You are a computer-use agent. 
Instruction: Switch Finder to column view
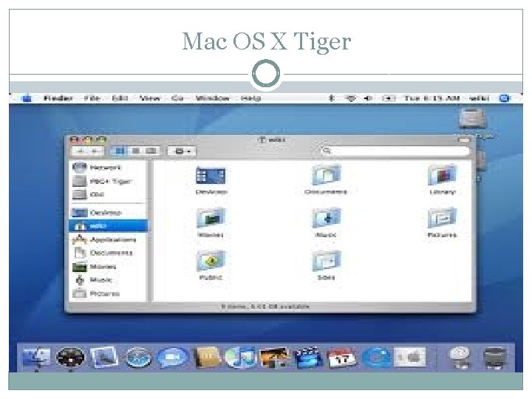[x=151, y=151]
